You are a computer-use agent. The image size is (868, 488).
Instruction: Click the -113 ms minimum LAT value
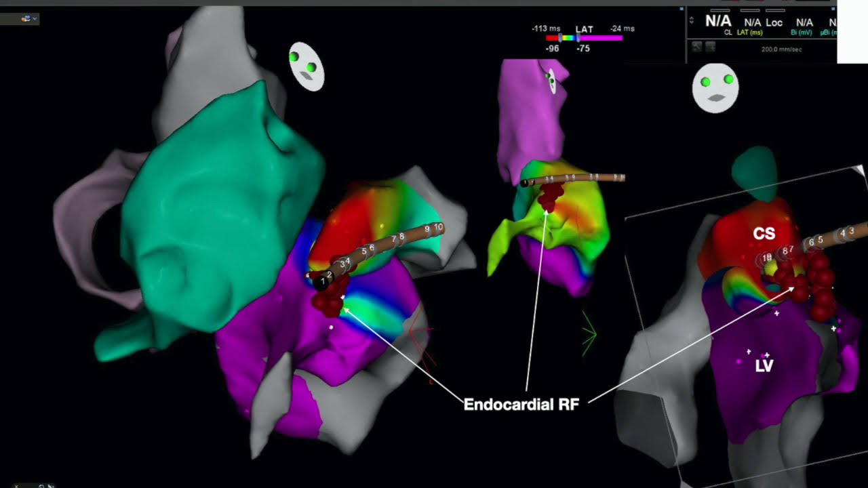pos(546,29)
